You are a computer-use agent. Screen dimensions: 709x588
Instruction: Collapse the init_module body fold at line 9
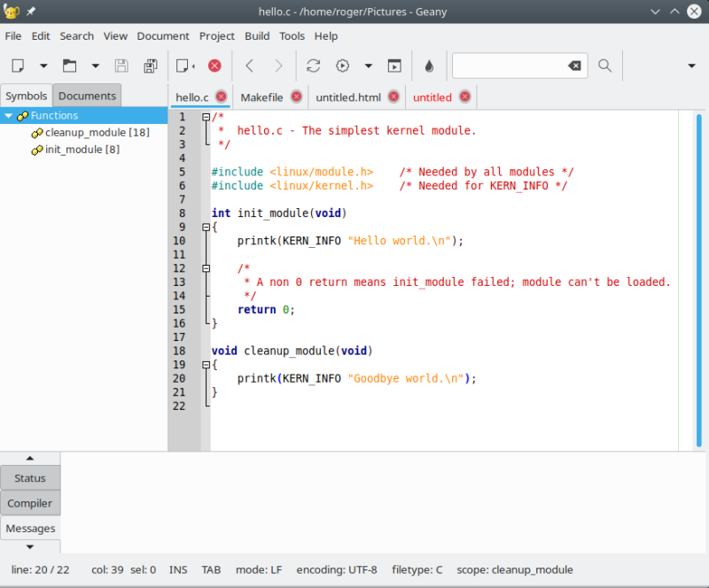coord(206,227)
